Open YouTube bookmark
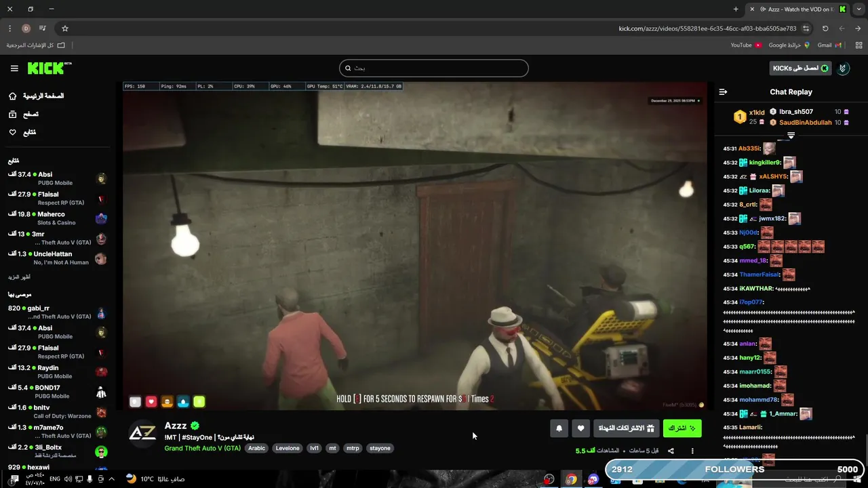868x488 pixels. tap(746, 45)
